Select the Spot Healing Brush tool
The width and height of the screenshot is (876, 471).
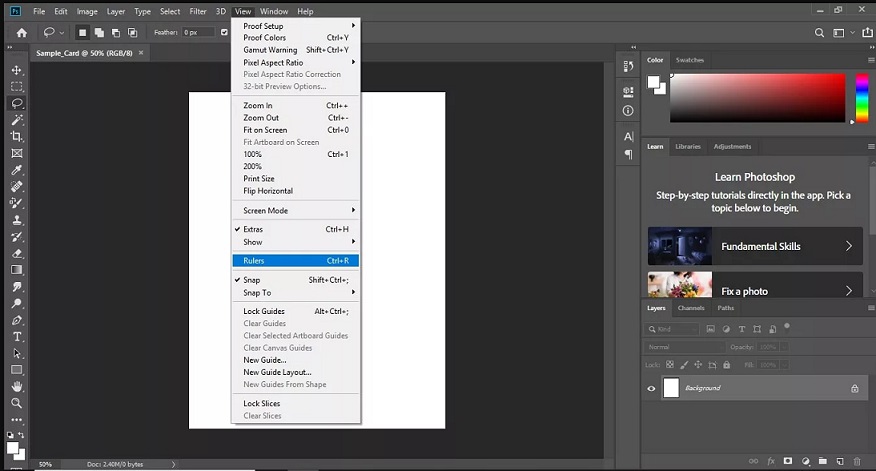pyautogui.click(x=17, y=186)
